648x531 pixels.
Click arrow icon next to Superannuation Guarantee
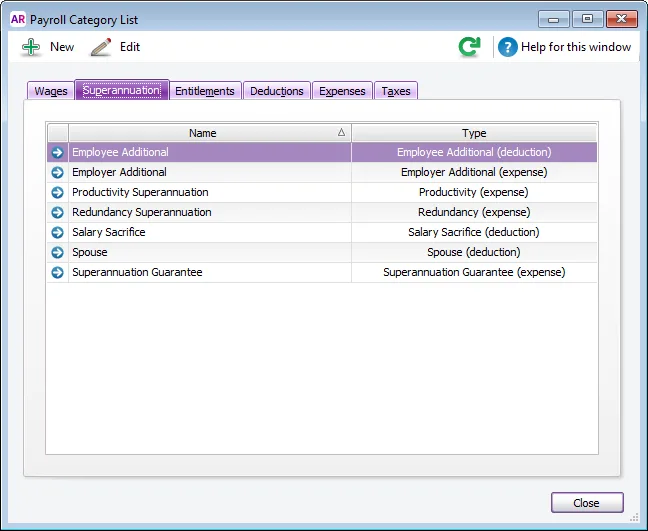pyautogui.click(x=57, y=272)
